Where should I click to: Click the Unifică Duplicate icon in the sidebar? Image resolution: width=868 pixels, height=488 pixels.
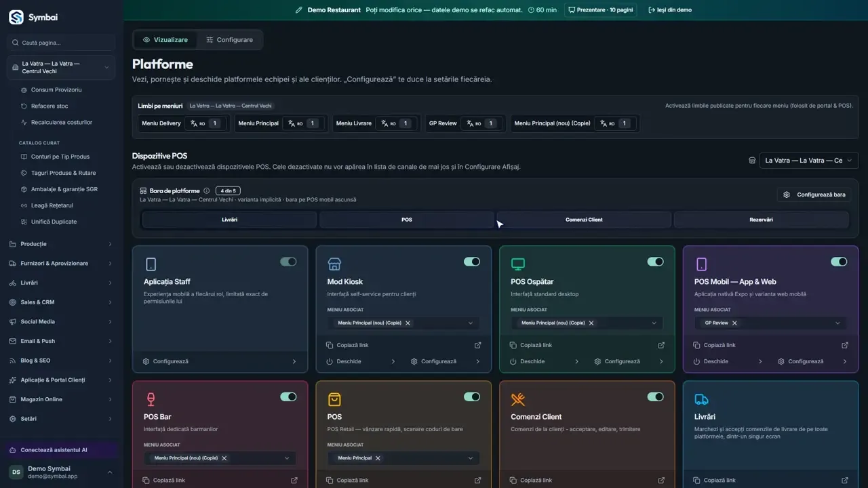pos(24,222)
